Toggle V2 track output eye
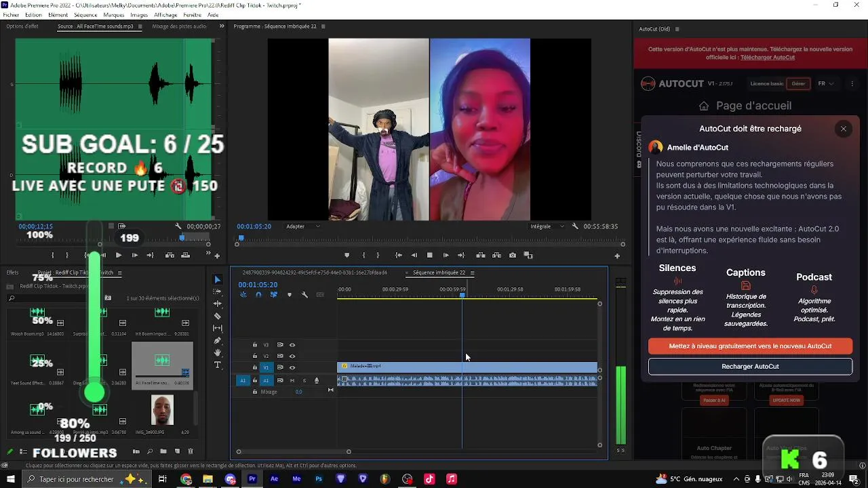Viewport: 868px width, 488px height. [292, 356]
